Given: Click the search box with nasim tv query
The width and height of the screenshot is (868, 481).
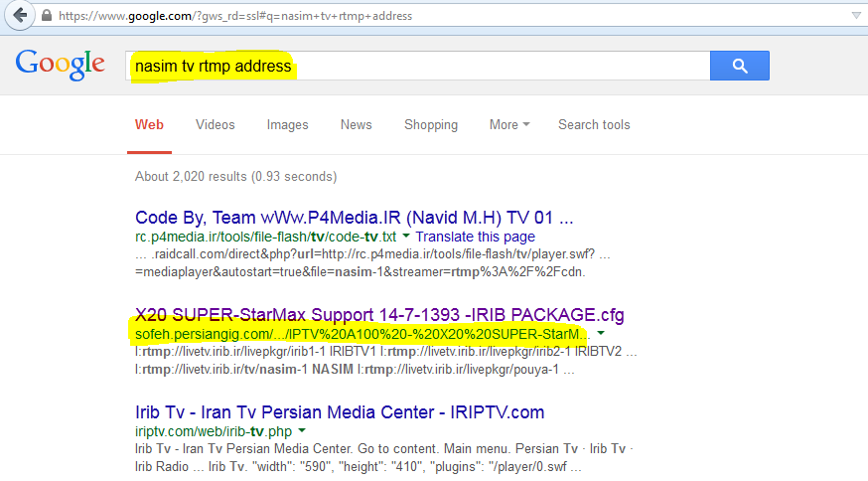Looking at the screenshot, I should click(x=418, y=66).
